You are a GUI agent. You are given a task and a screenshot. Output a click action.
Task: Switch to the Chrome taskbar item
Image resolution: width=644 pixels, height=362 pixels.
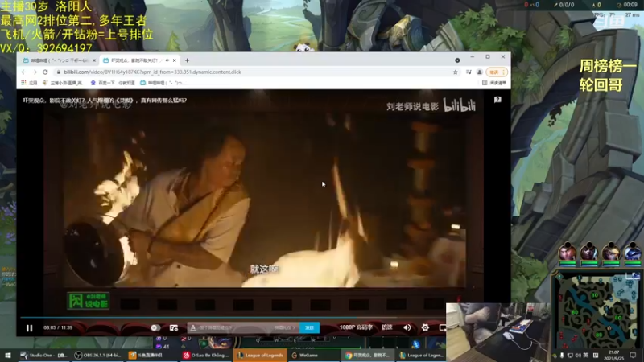[367, 355]
